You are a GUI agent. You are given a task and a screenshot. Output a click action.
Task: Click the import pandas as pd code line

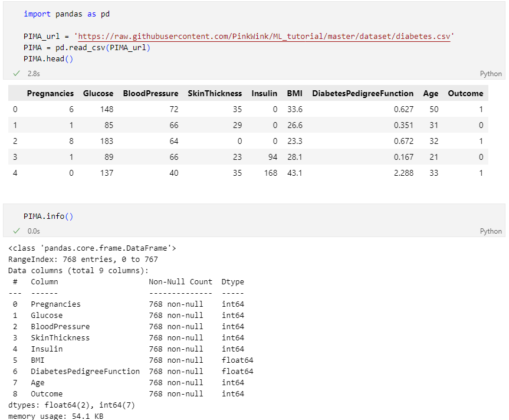67,14
